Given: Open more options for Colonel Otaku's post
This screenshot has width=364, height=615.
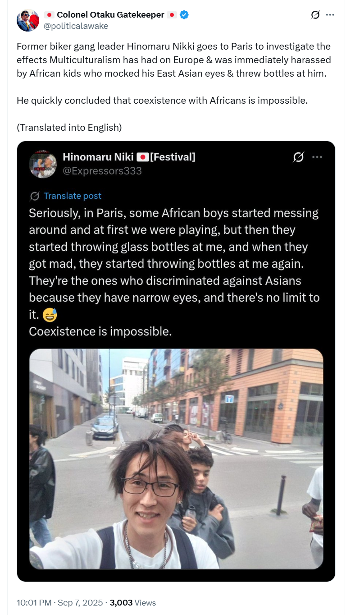Looking at the screenshot, I should (x=330, y=15).
